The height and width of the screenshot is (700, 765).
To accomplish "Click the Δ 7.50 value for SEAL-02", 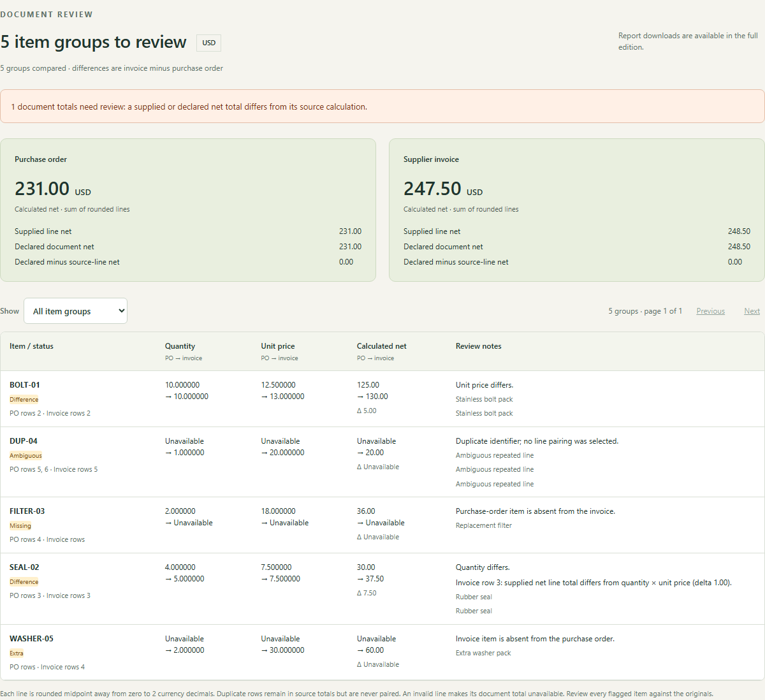I will coord(367,594).
